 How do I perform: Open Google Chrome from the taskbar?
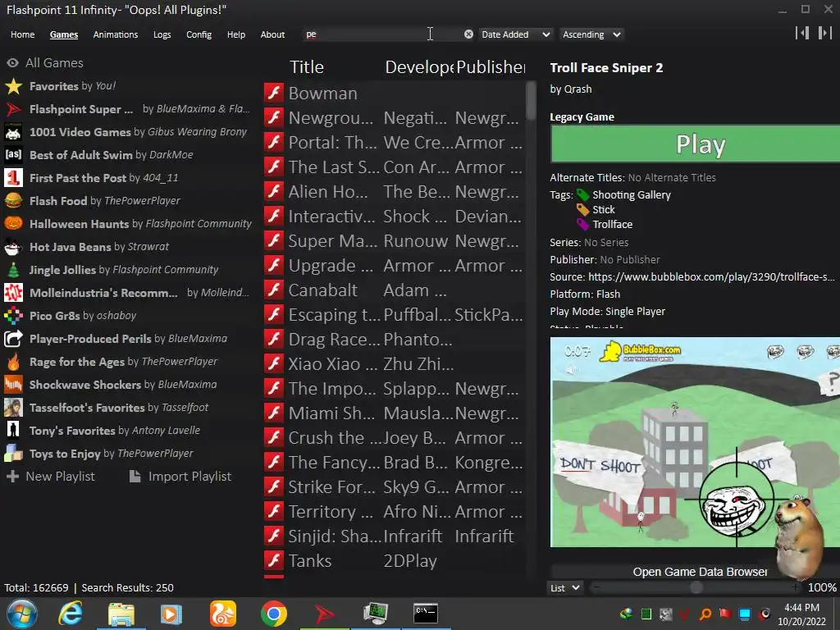coord(274,614)
